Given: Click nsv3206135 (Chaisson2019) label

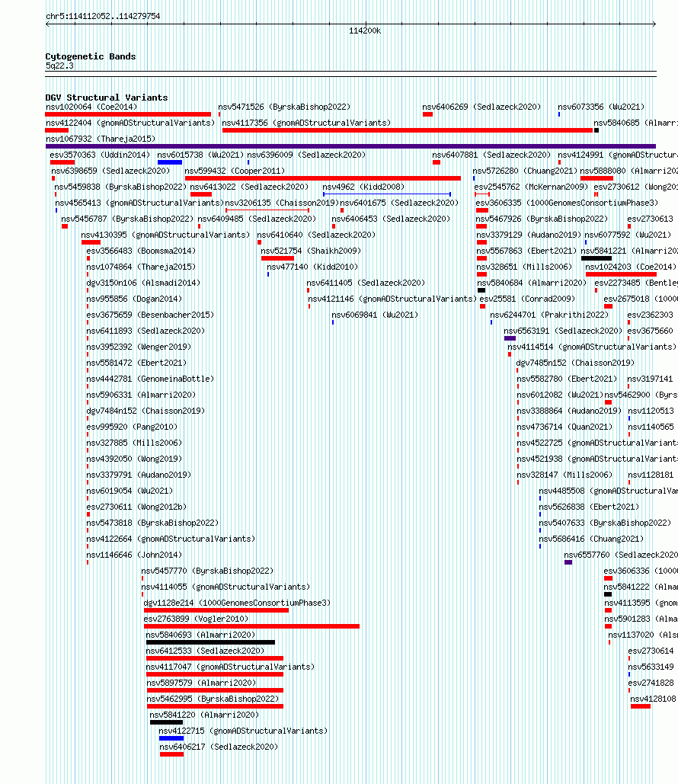Looking at the screenshot, I should point(282,203).
